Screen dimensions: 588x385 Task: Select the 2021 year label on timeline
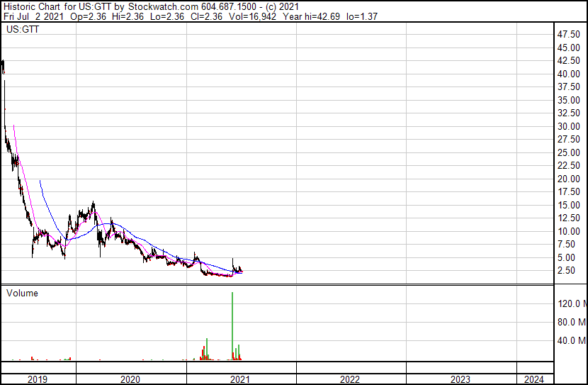pyautogui.click(x=240, y=379)
